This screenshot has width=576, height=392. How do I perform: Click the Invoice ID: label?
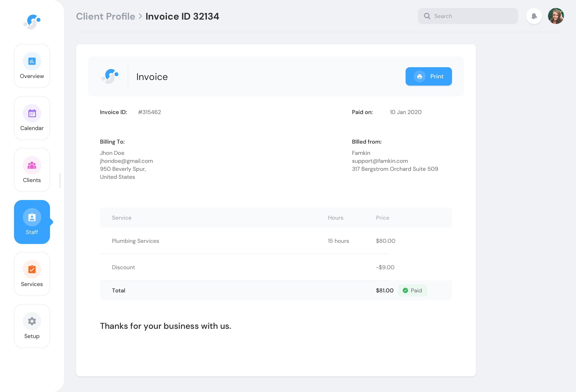click(x=114, y=112)
